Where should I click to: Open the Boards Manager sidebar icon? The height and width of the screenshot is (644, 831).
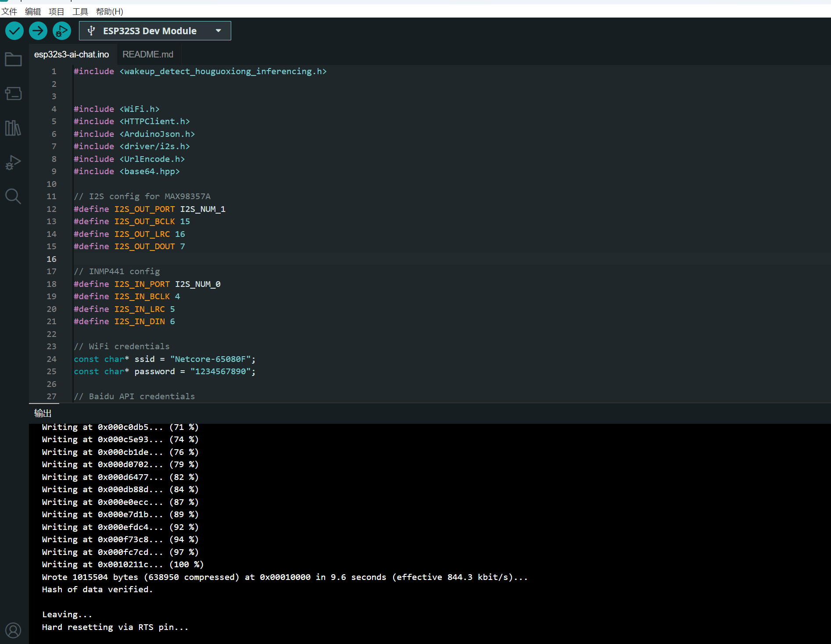pyautogui.click(x=13, y=93)
